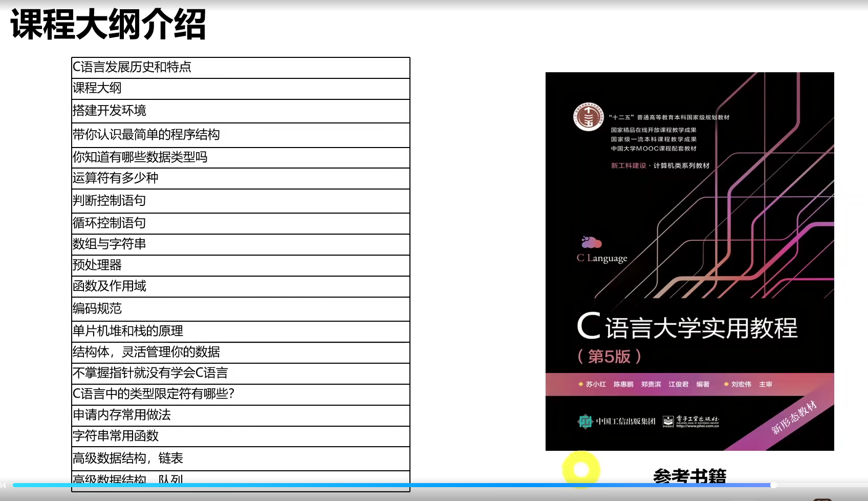The height and width of the screenshot is (501, 868).
Task: Click the reviewer name '刘宏伟'
Action: click(741, 384)
